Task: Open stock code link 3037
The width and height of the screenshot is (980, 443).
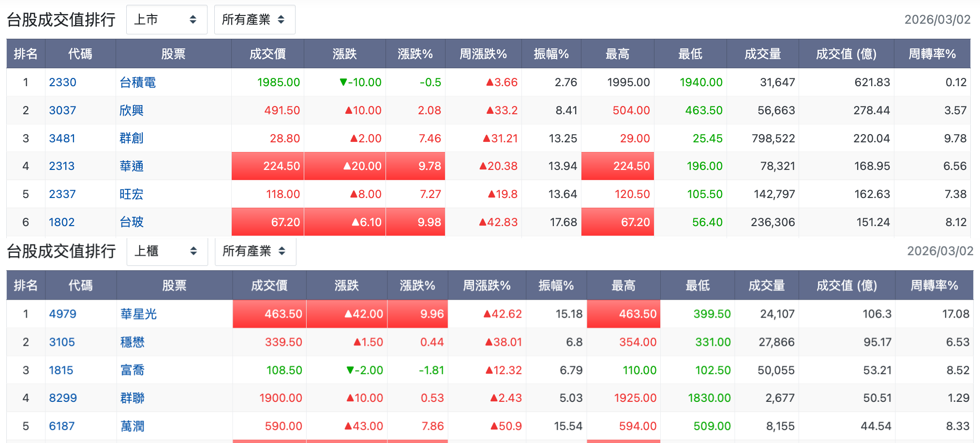Action: pos(62,110)
